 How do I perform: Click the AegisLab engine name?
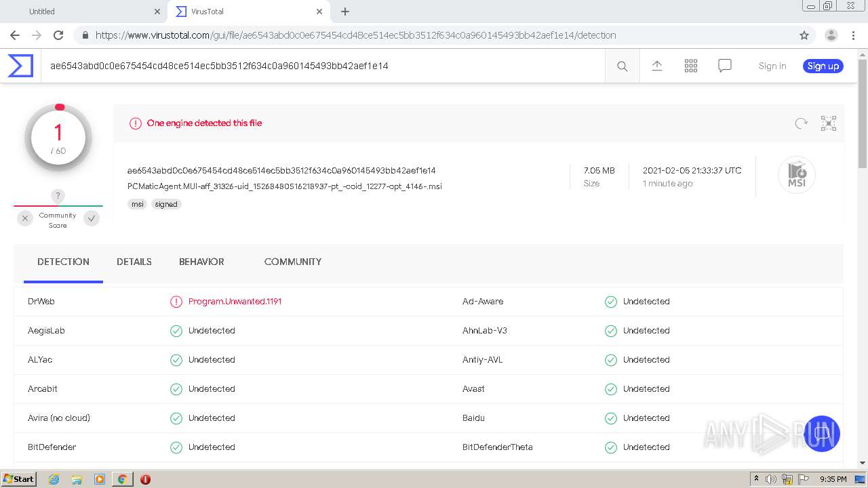46,331
